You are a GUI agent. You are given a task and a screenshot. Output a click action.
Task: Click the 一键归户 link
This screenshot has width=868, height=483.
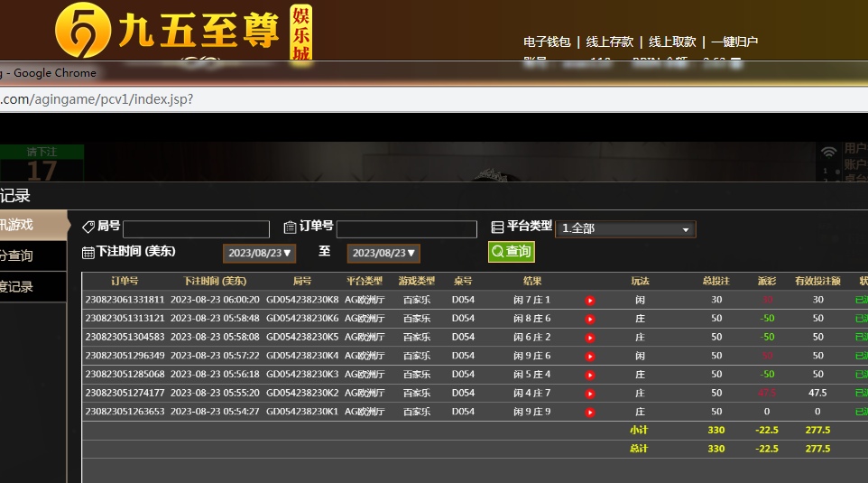734,42
